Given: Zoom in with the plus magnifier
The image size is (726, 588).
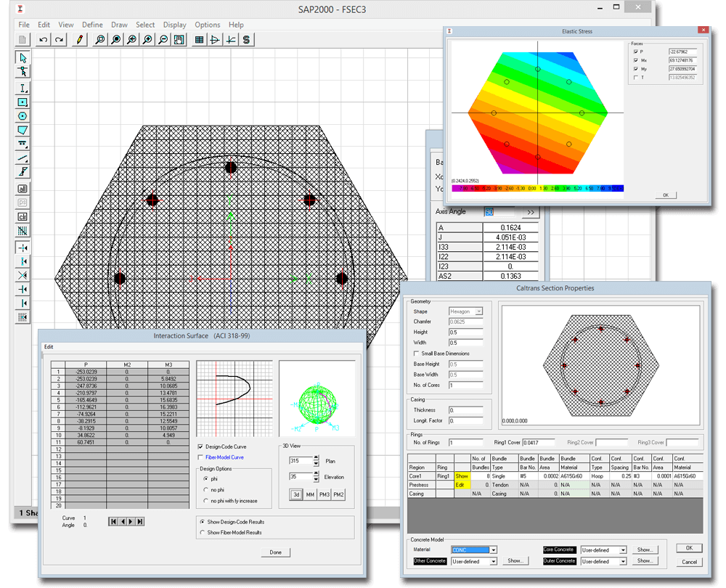Looking at the screenshot, I should point(147,40).
